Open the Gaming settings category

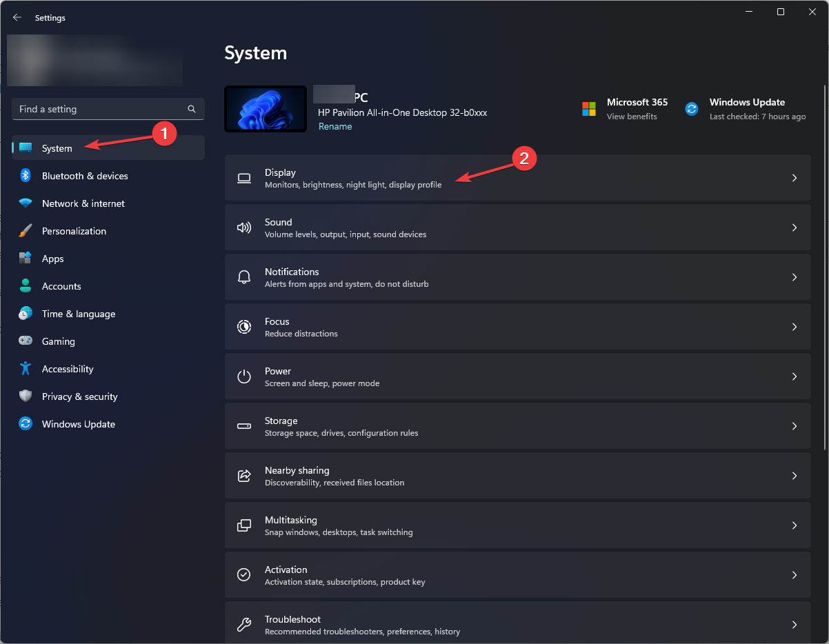tap(108, 341)
